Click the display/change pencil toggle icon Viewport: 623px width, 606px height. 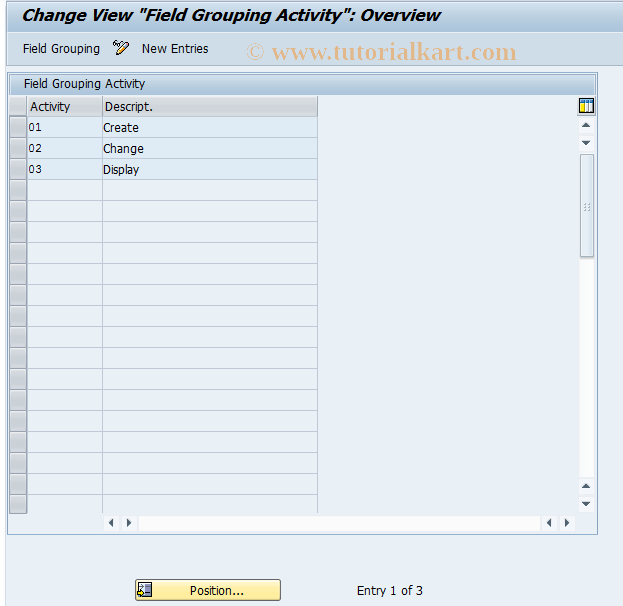(x=121, y=48)
